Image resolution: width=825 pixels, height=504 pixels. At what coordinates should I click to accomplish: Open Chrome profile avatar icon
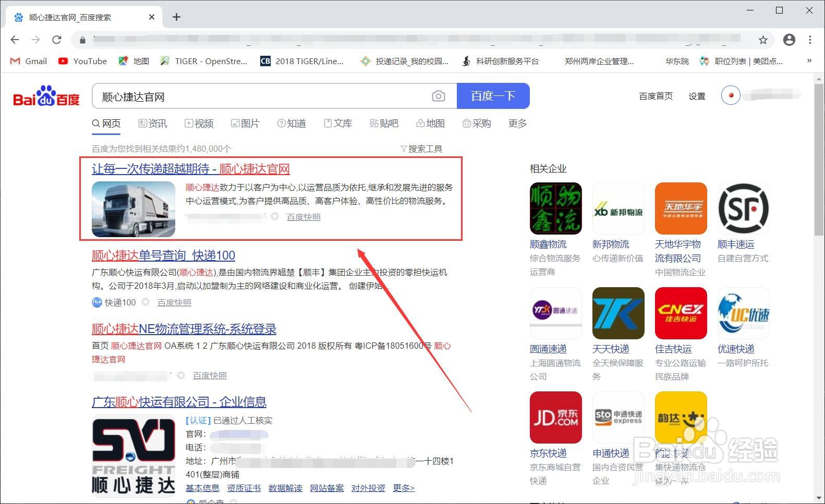[x=789, y=40]
